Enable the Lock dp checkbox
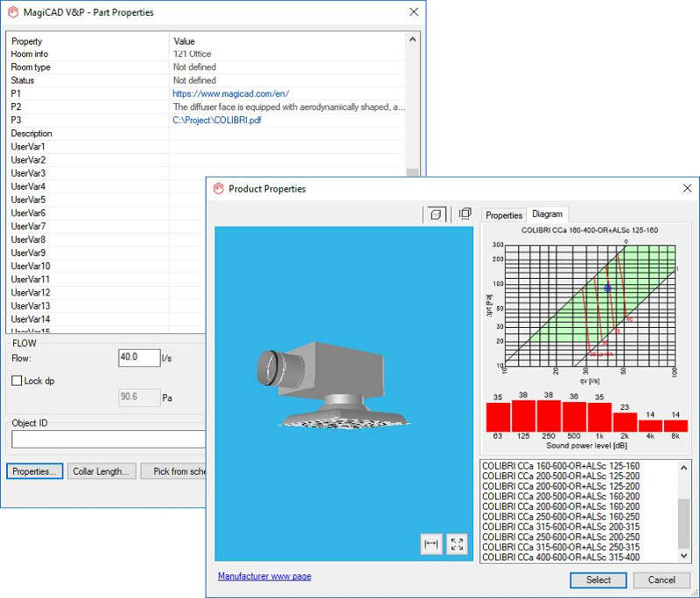Screen dimensions: 700x598 click(17, 380)
